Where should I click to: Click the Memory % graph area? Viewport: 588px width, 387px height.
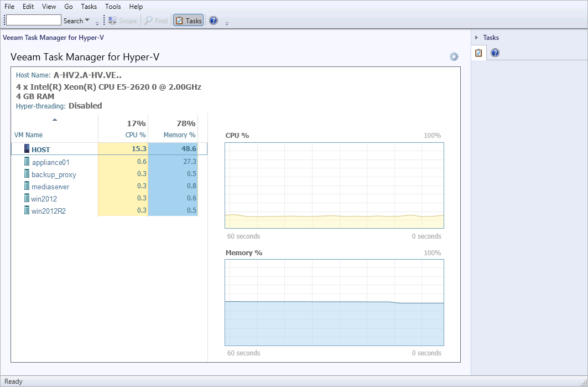point(334,302)
